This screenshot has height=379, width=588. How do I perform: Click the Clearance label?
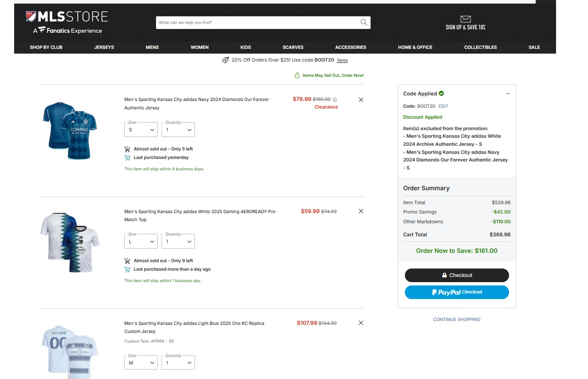326,107
